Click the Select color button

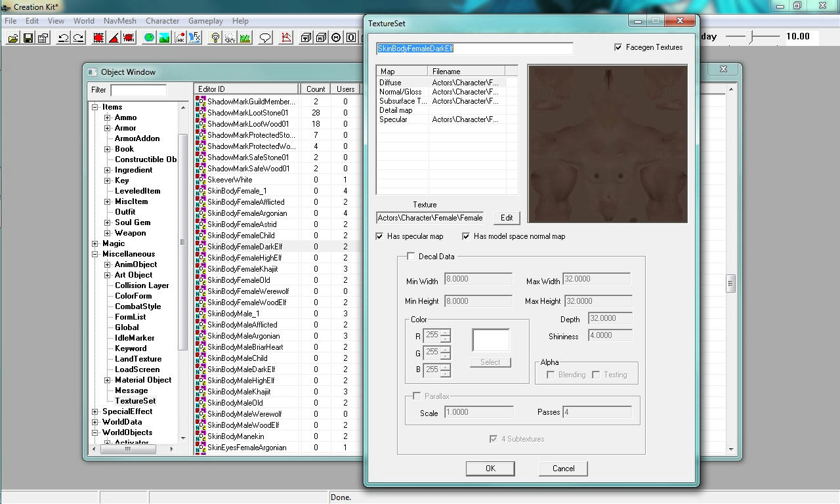(x=490, y=362)
